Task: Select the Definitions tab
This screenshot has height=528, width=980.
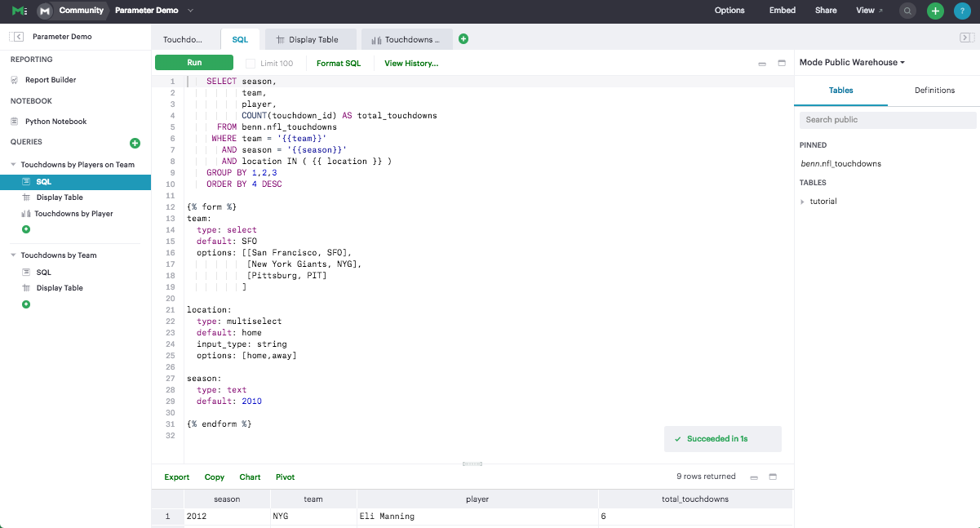Action: pos(934,91)
